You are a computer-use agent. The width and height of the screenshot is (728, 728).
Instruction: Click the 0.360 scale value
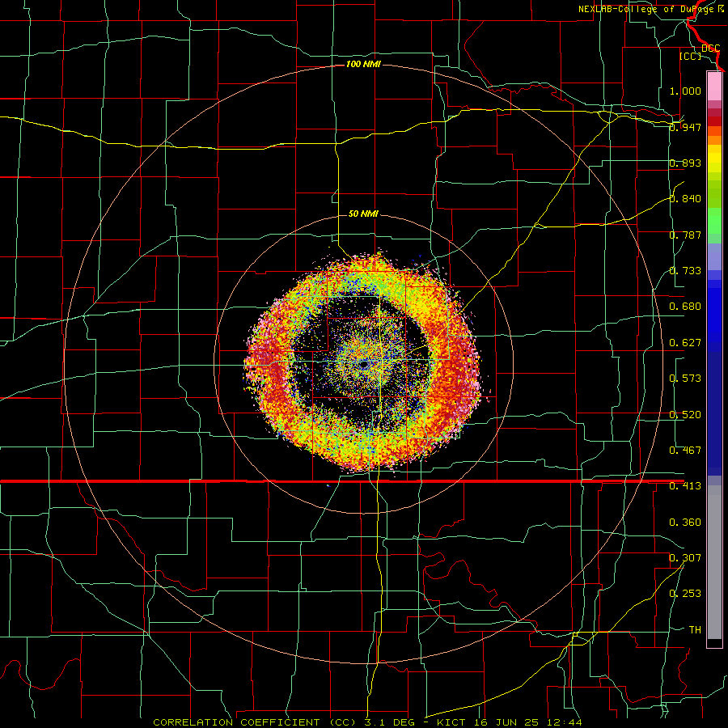click(x=685, y=523)
